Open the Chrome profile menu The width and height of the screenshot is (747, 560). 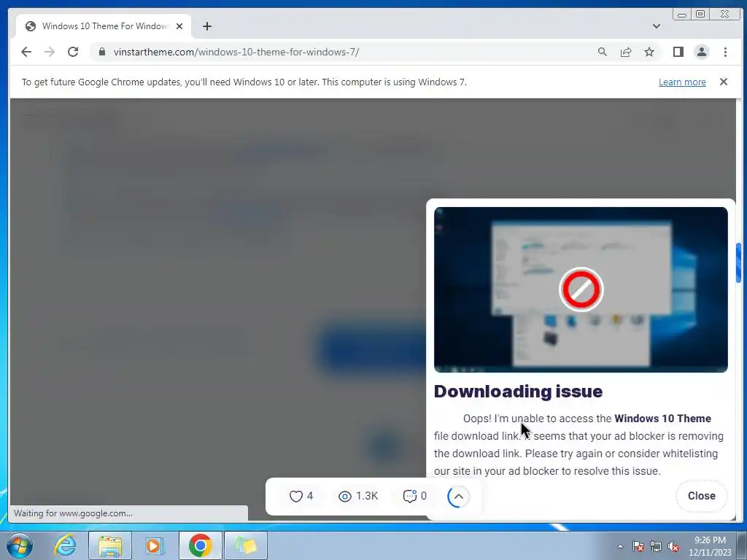click(702, 52)
